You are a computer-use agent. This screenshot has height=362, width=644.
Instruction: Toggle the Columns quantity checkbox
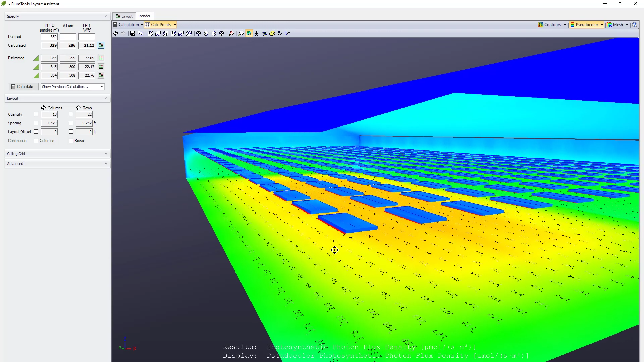tap(36, 114)
